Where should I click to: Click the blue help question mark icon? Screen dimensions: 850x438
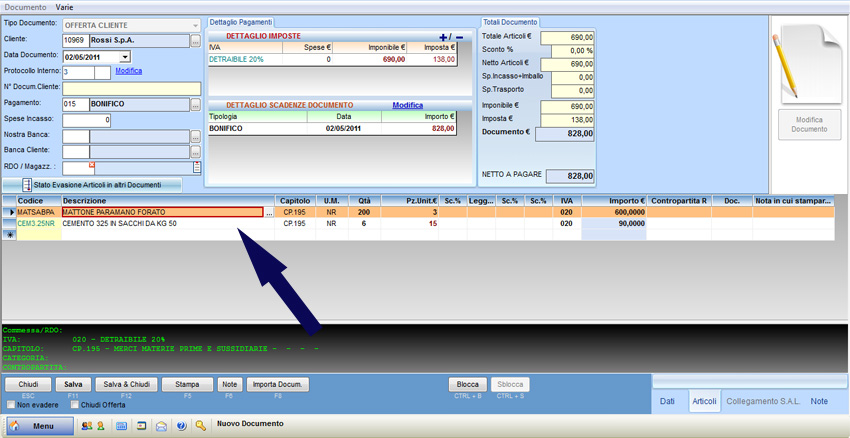click(x=181, y=426)
